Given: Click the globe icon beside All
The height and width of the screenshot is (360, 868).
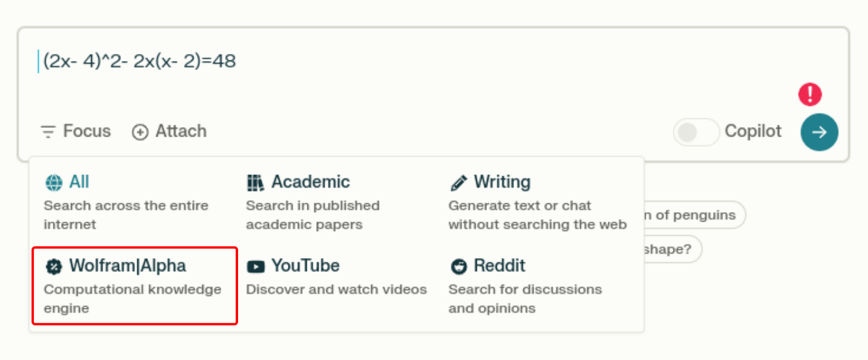Looking at the screenshot, I should (x=54, y=183).
